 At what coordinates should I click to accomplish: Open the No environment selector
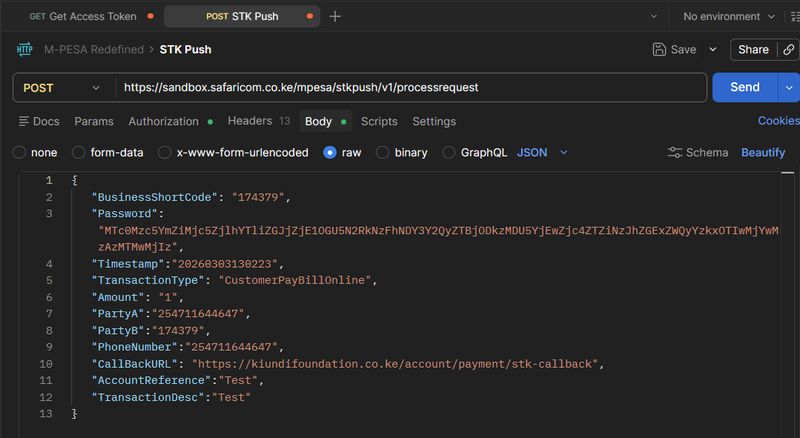coord(729,16)
